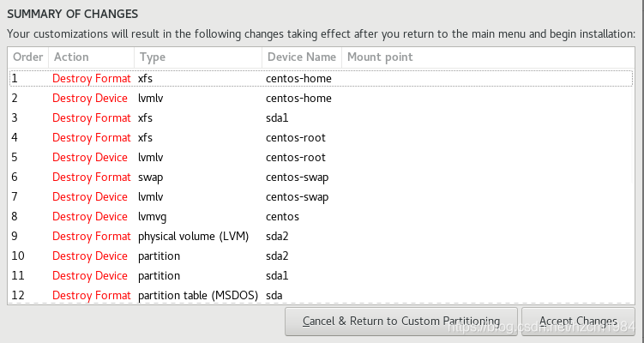Select row 8 destroying lvmvg device centos
Viewport: 644px width, 343px height.
pyautogui.click(x=322, y=216)
